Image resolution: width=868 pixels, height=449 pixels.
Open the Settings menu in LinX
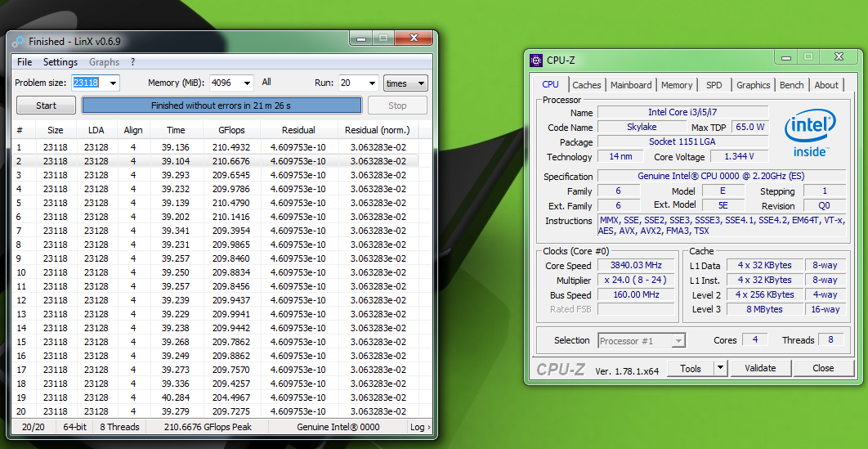tap(60, 62)
